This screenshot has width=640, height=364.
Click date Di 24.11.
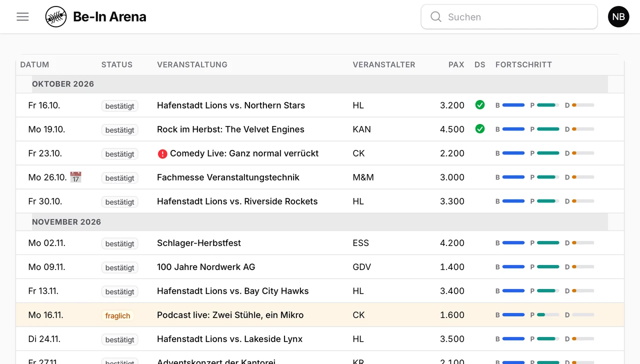44,339
